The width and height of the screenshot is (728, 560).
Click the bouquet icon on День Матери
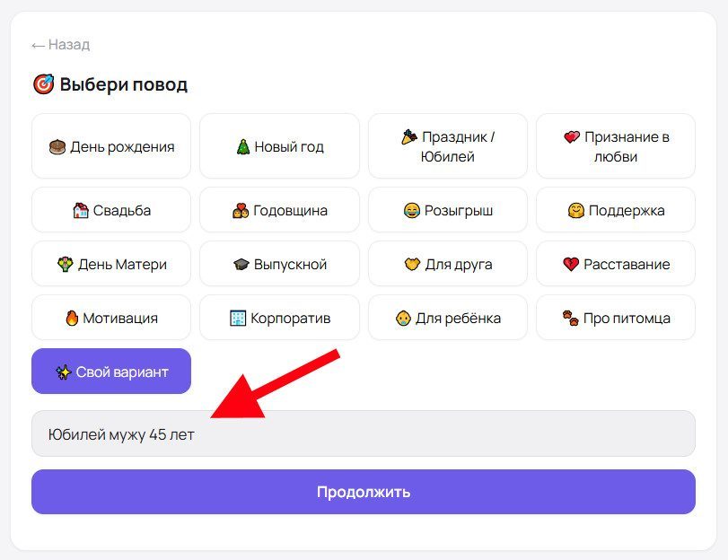pyautogui.click(x=65, y=264)
